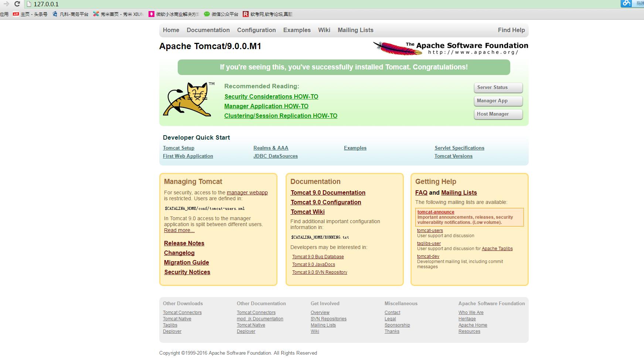
Task: Open Examples link under Developer Quick Start
Action: (x=355, y=148)
